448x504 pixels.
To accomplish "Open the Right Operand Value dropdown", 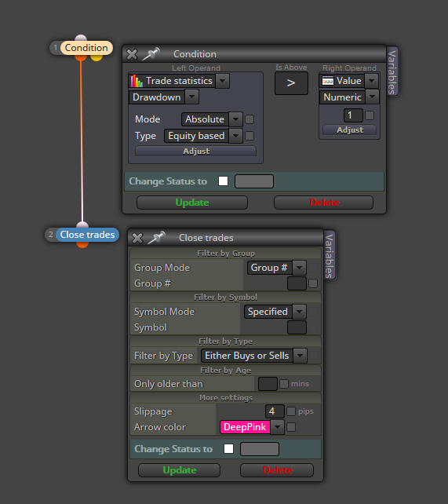I will click(372, 81).
